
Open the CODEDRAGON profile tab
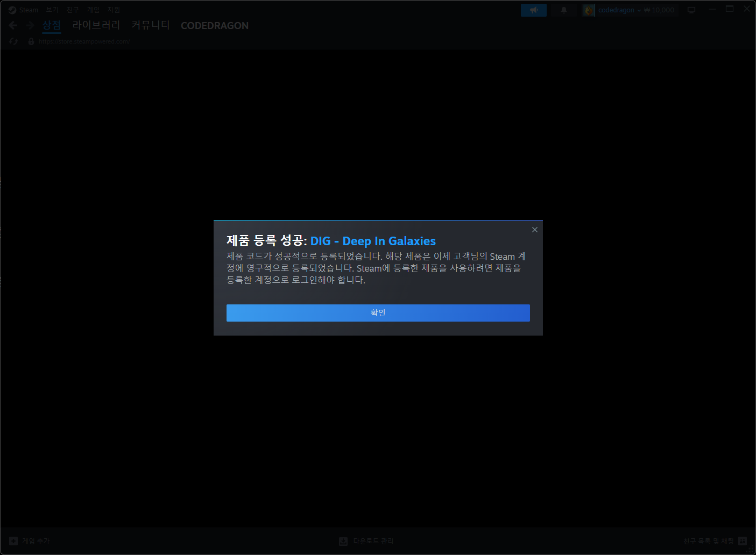tap(215, 25)
